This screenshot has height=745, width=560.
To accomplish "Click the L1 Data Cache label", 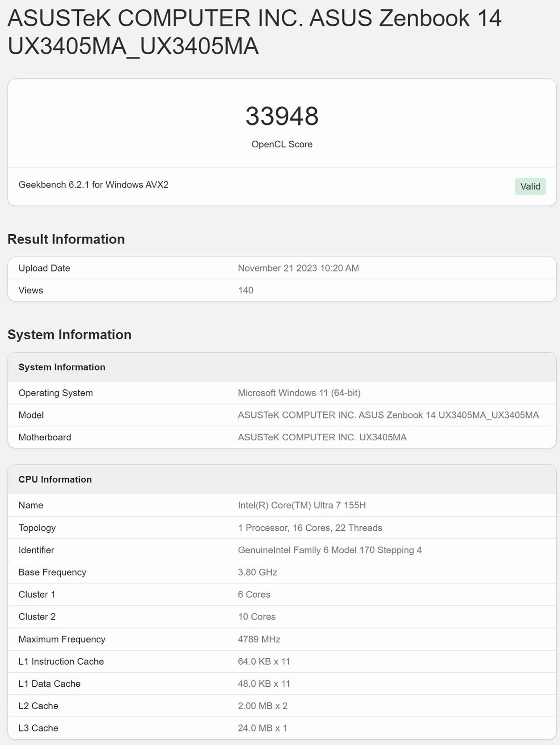I will 49,683.
